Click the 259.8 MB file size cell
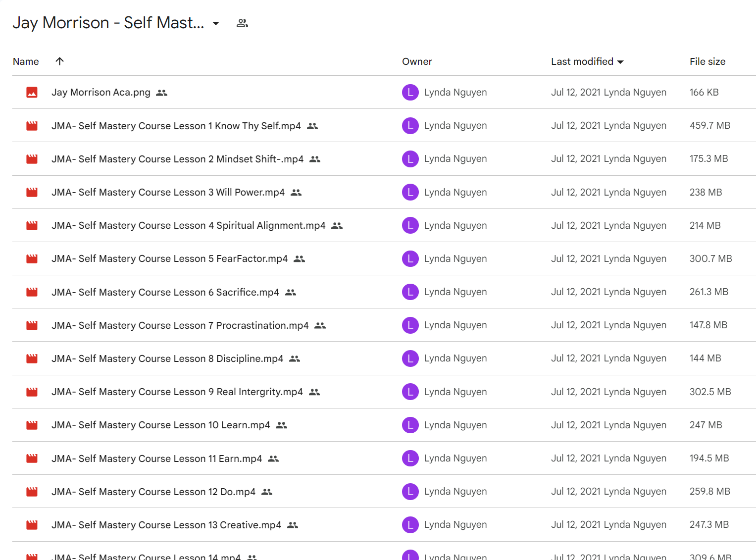This screenshot has height=560, width=756. click(x=710, y=491)
